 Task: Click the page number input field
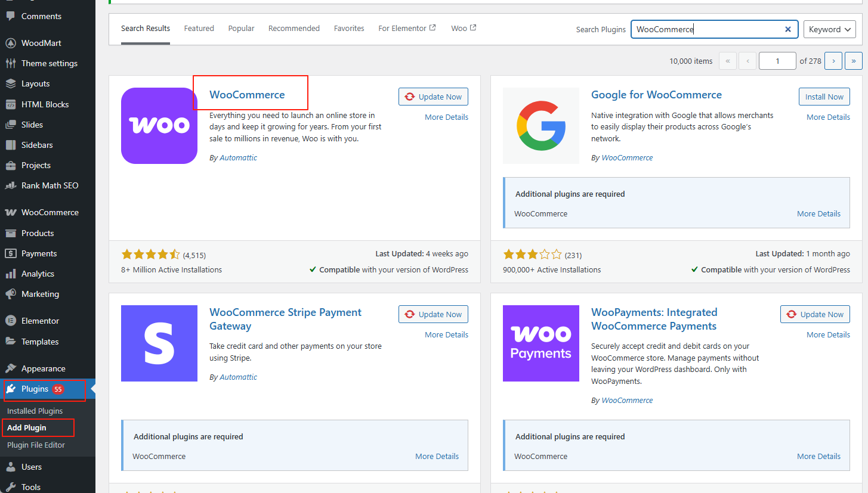tap(777, 60)
